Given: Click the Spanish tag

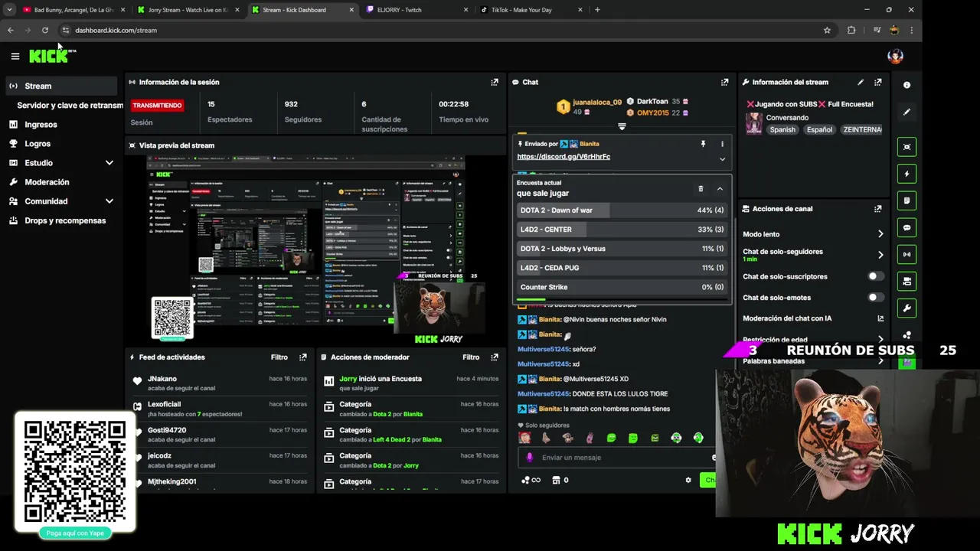Looking at the screenshot, I should pyautogui.click(x=782, y=129).
